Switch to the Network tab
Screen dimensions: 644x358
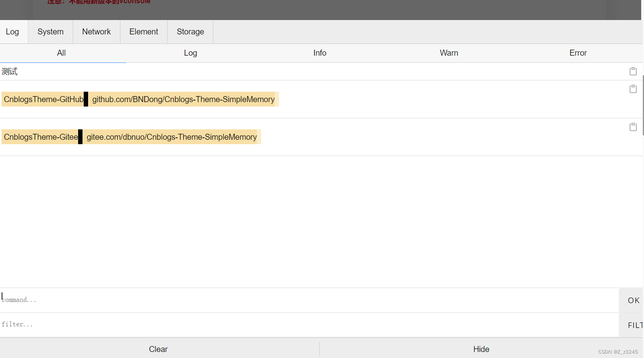coord(97,32)
